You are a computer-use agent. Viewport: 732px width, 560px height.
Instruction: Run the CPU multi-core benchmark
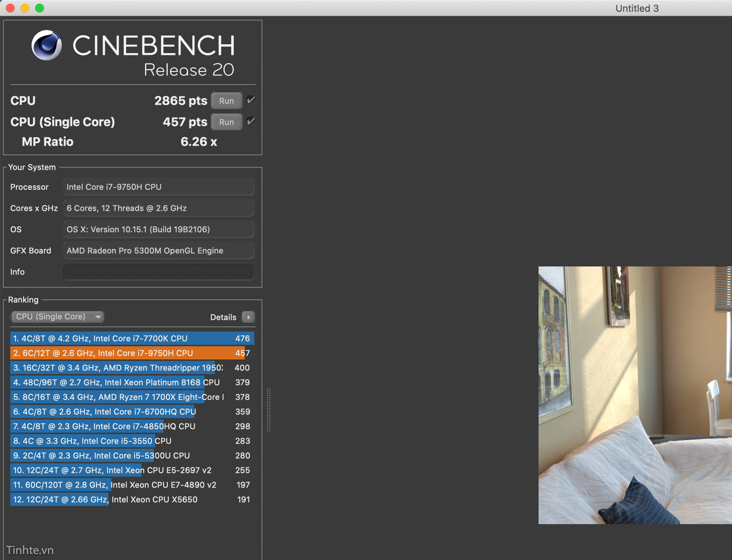click(x=226, y=101)
